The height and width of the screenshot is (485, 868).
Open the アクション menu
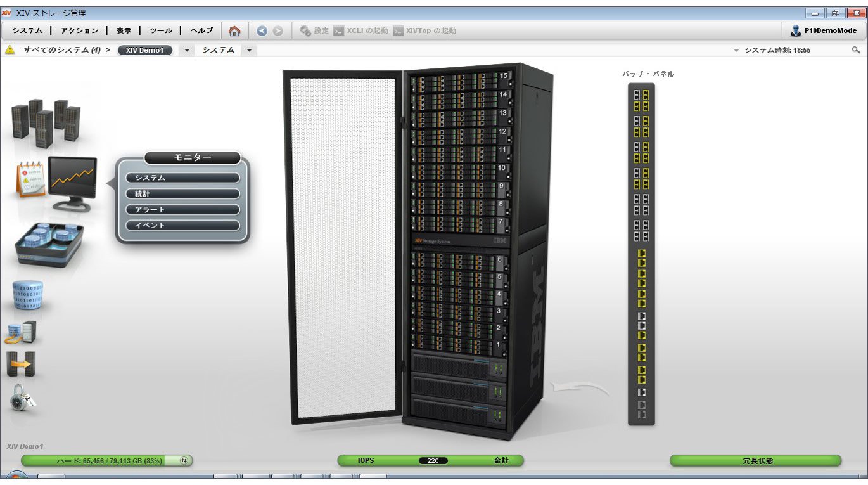pyautogui.click(x=79, y=30)
